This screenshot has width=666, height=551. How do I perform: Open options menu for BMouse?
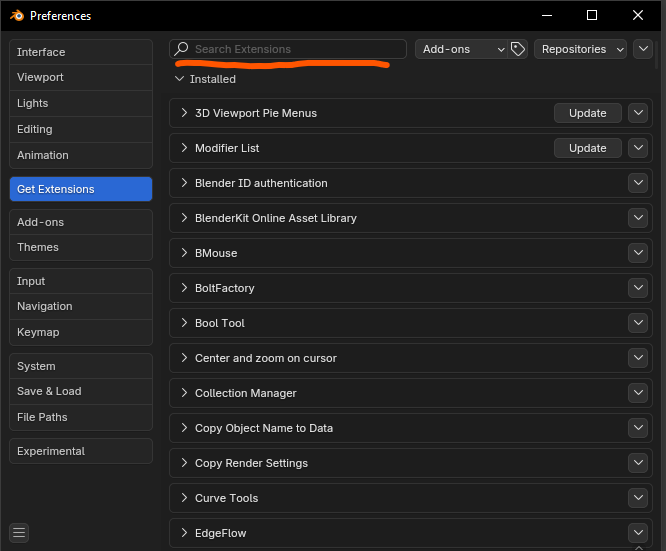click(x=638, y=253)
